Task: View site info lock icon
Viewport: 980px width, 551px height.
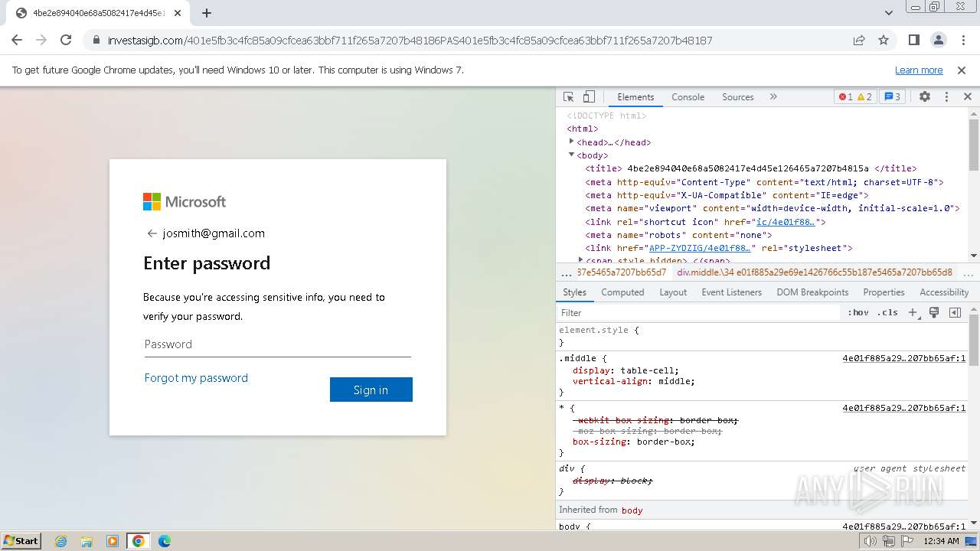Action: click(x=96, y=41)
